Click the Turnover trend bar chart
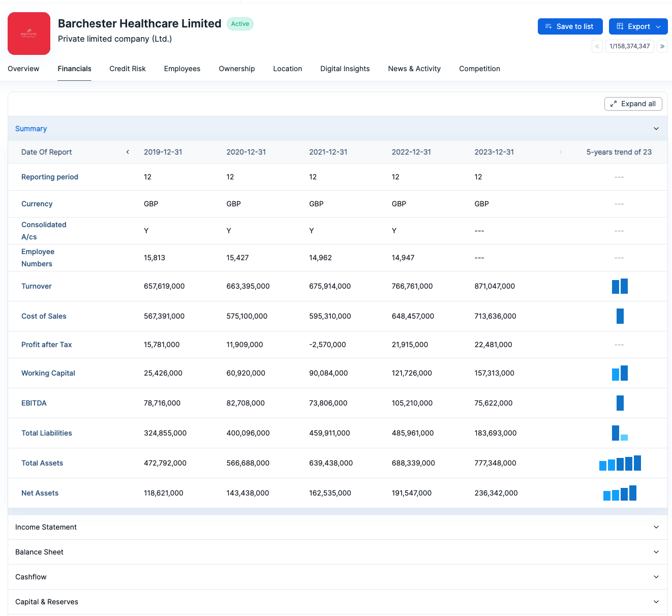This screenshot has width=672, height=616. [x=620, y=286]
